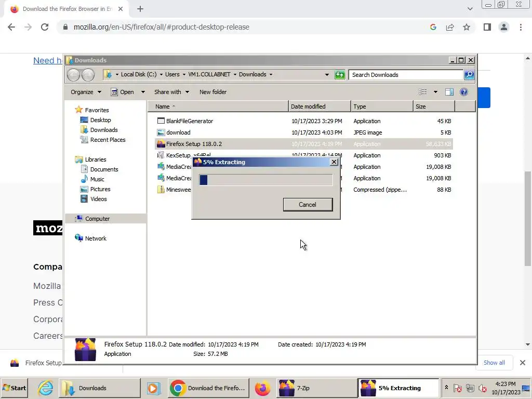Switch to Firefox taskbar icon

(262, 388)
